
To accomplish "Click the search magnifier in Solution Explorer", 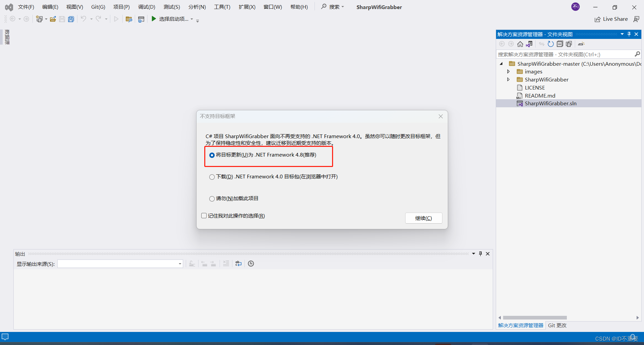I will pos(637,54).
